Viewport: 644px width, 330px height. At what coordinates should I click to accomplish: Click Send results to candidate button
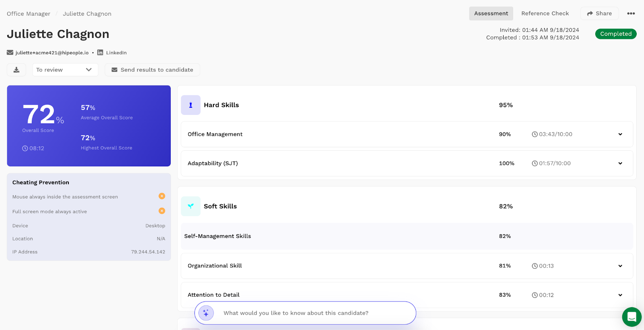(152, 70)
